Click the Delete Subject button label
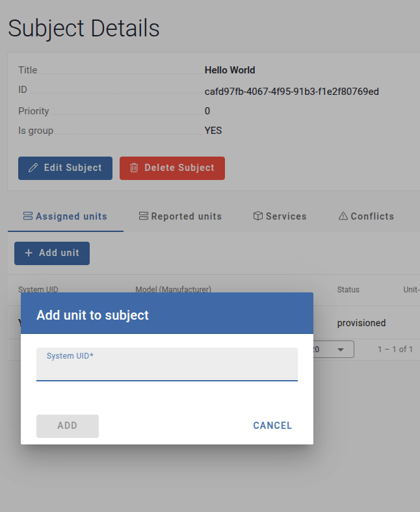The height and width of the screenshot is (512, 420). pos(179,168)
